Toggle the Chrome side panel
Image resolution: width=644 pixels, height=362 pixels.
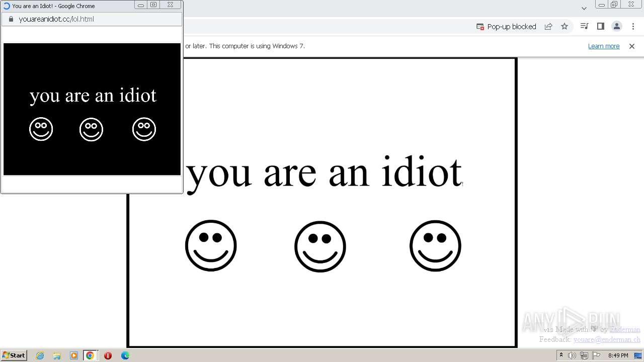[600, 27]
